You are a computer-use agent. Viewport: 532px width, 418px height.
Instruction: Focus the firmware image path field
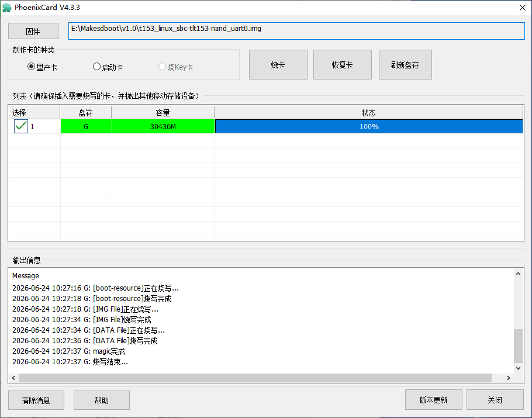(x=296, y=31)
